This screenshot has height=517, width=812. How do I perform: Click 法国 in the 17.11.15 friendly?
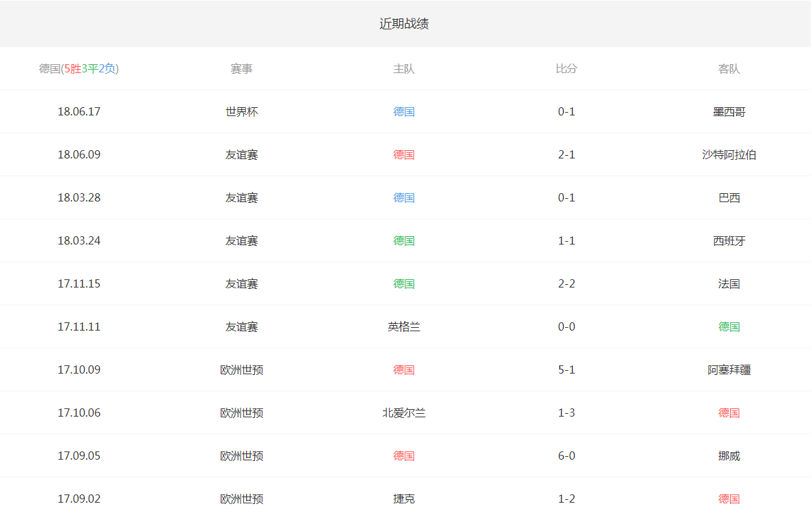click(729, 283)
